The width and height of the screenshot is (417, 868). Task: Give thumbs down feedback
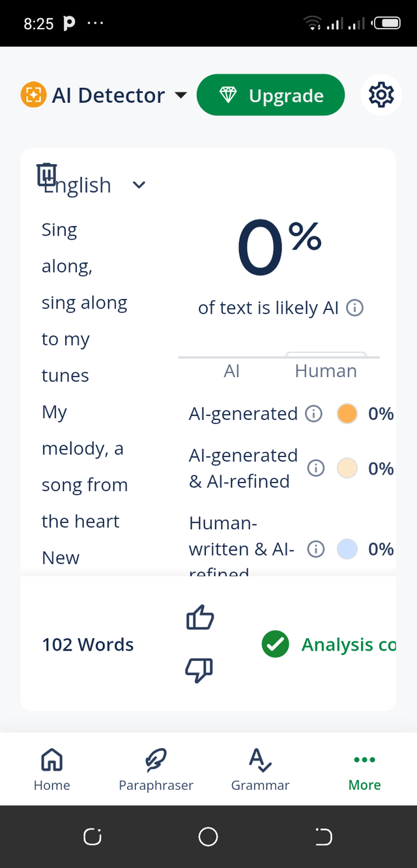point(199,669)
